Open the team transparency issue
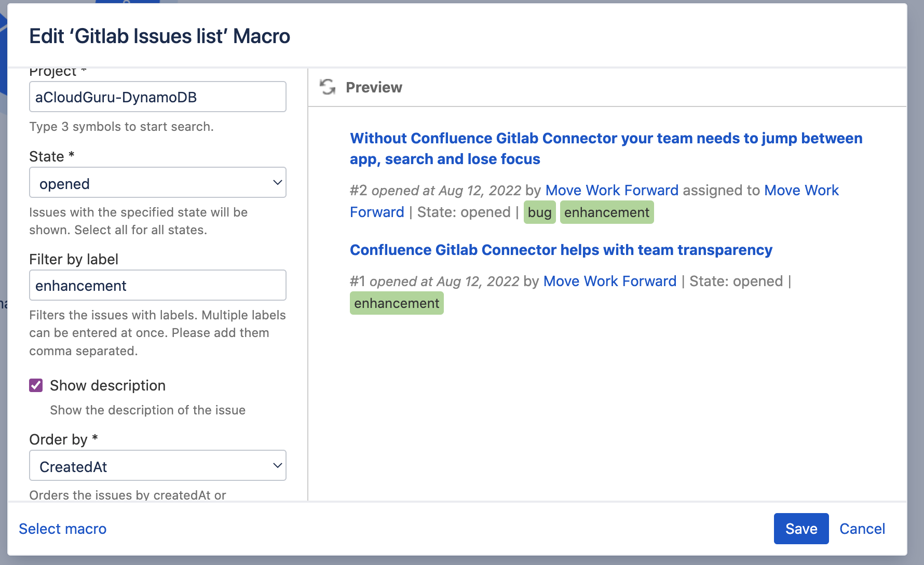Viewport: 924px width, 565px height. [x=561, y=250]
